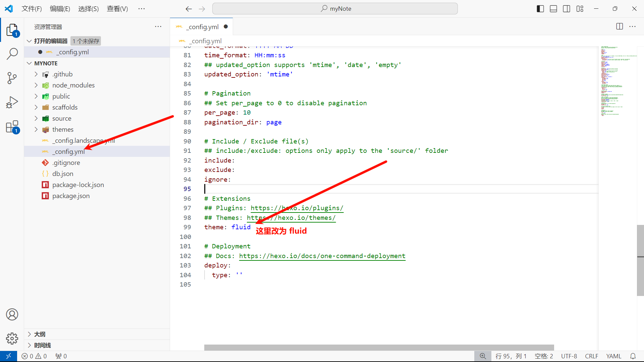Image resolution: width=644 pixels, height=362 pixels.
Task: Open the 文件(F) menu
Action: click(32, 9)
